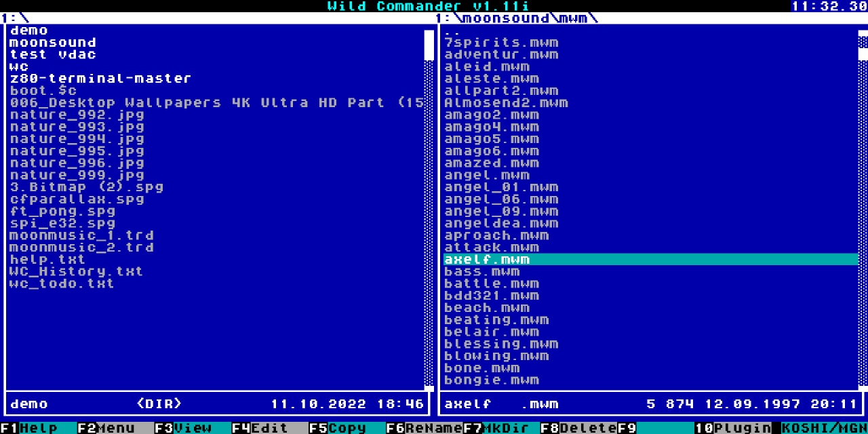Click the left panel scrollbar track

tap(429, 224)
